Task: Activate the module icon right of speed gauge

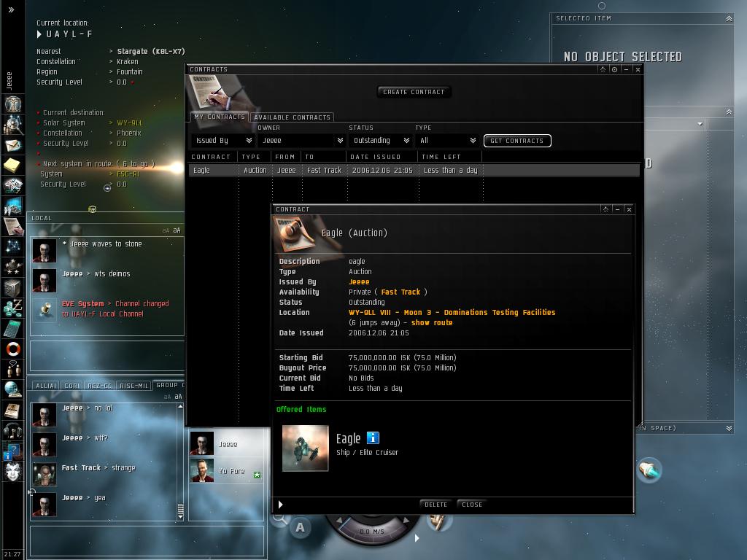Action: click(437, 522)
